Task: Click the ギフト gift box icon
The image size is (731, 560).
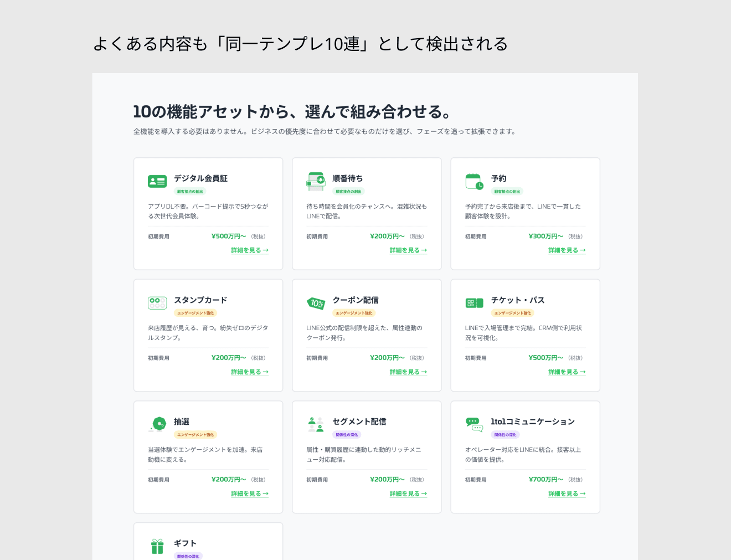Action: coord(157,546)
